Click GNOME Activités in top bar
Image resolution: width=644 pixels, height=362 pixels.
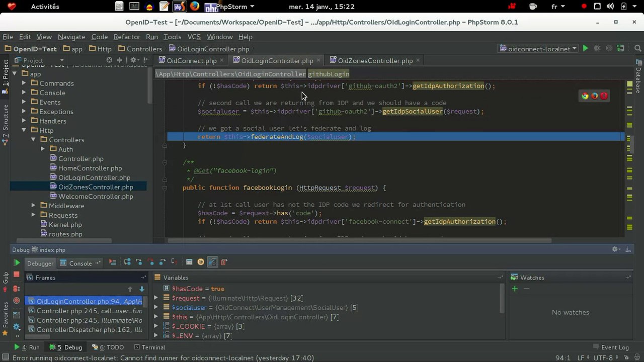[x=45, y=7]
